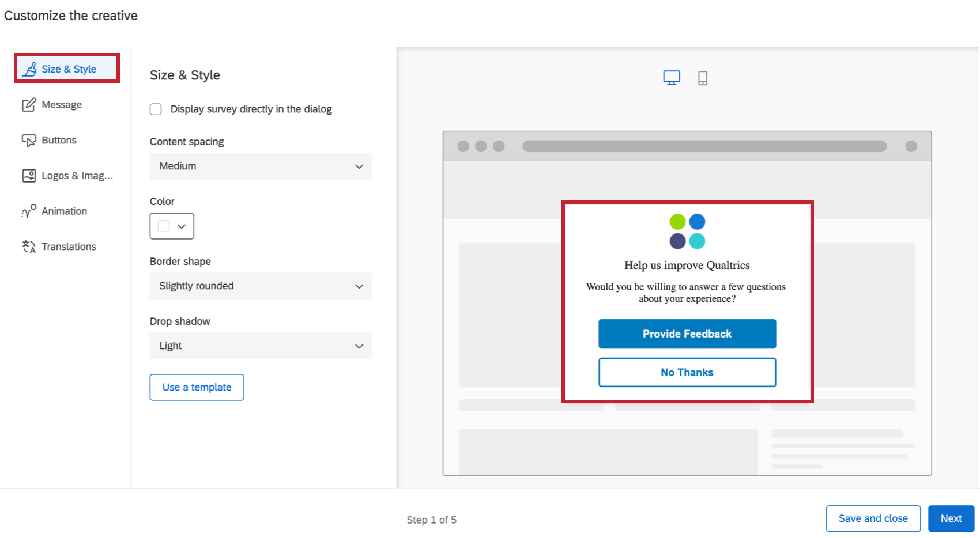Open the Drop shadow dropdown
Screen dimensions: 980x538
[x=260, y=346]
